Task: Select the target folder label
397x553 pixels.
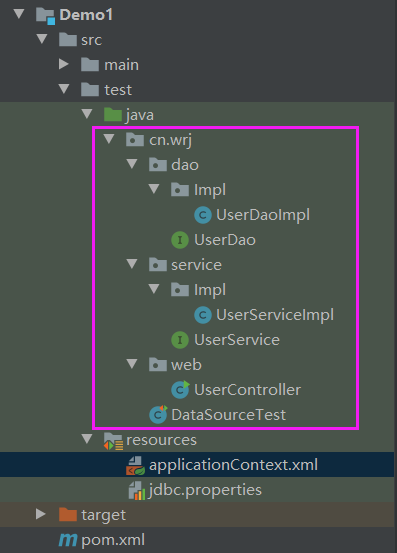Action: (x=103, y=516)
